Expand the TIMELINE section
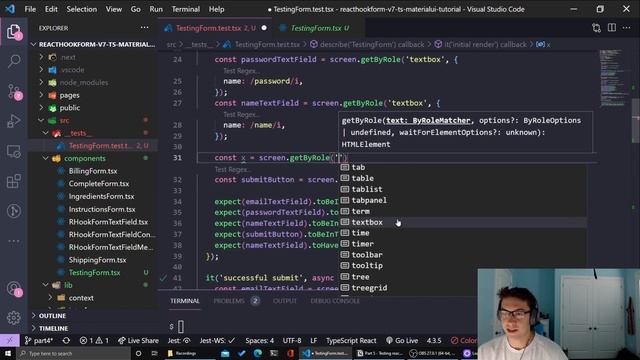This screenshot has height=360, width=640. [92, 328]
